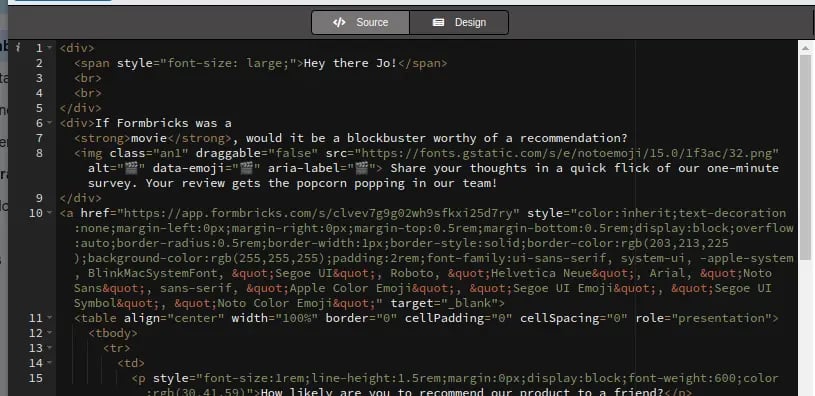Viewport: 815px width, 396px height.
Task: Place cursor in "If Formbricks was a"
Action: (163, 123)
